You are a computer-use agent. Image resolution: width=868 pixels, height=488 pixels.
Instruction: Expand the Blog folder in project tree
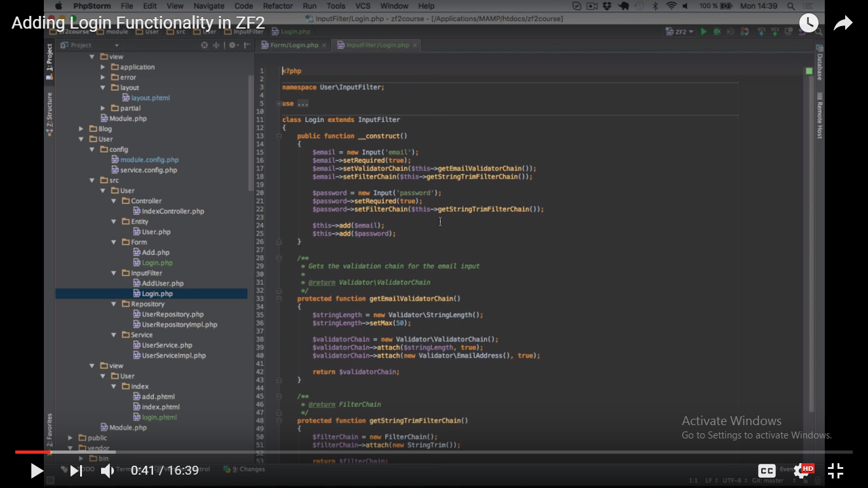click(81, 129)
